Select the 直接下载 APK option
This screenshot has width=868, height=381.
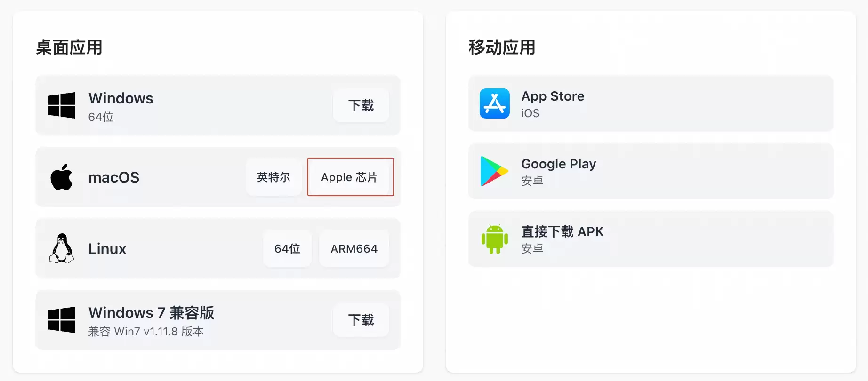tap(651, 239)
